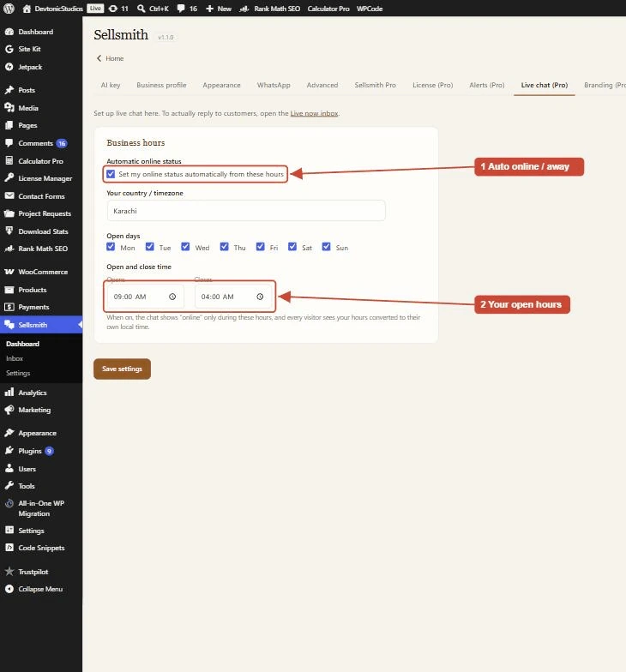Click the closing time 04:00 AM field
Image resolution: width=626 pixels, height=672 pixels.
pyautogui.click(x=233, y=297)
